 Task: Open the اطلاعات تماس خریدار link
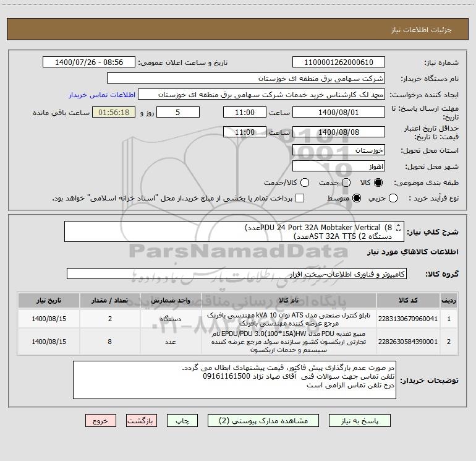coord(102,95)
